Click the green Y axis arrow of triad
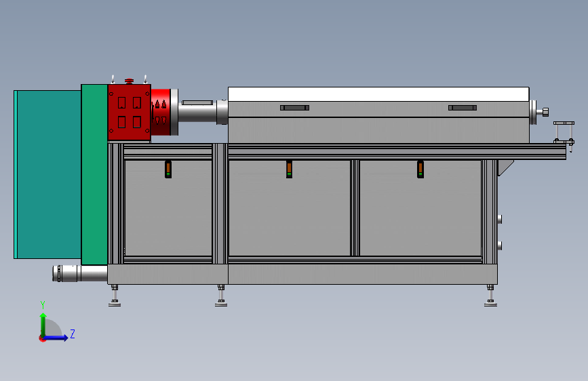 [x=43, y=324]
